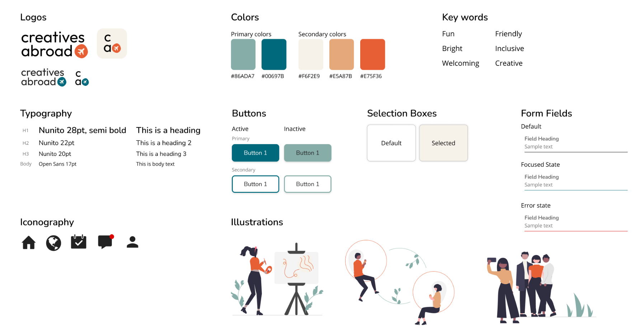Click the Error state field sample text
Image resolution: width=644 pixels, height=333 pixels.
pos(538,226)
